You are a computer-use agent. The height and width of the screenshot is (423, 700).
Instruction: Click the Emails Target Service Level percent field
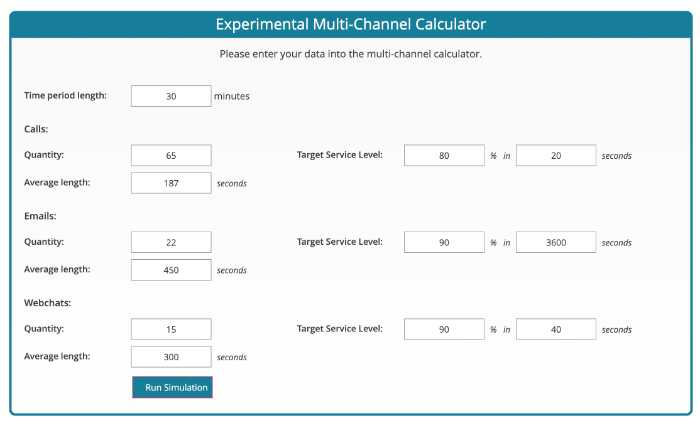[444, 242]
